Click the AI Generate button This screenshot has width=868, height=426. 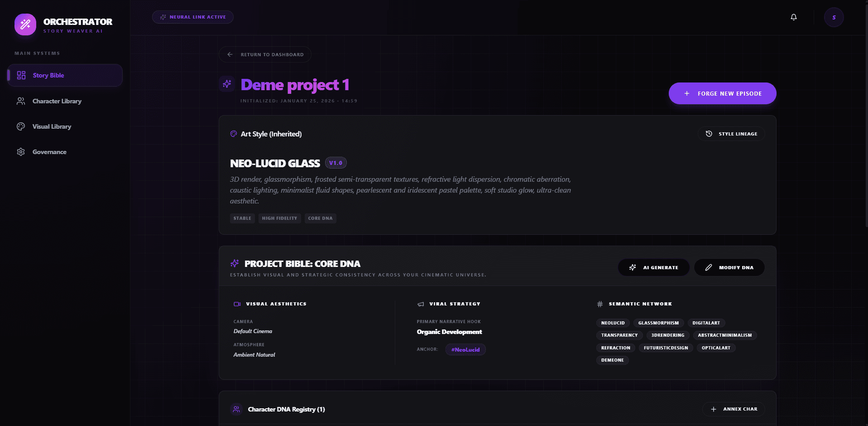click(653, 267)
